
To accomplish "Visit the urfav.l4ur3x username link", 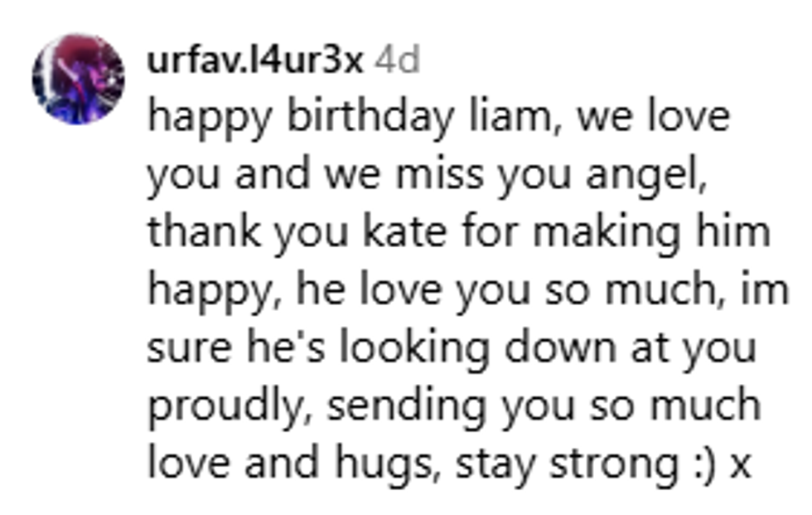I will (x=255, y=61).
